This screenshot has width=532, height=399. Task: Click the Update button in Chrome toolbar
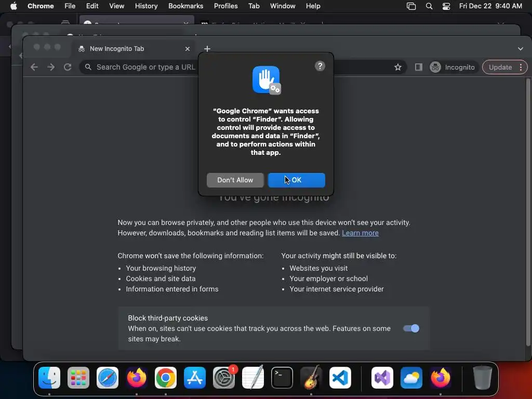tap(500, 67)
